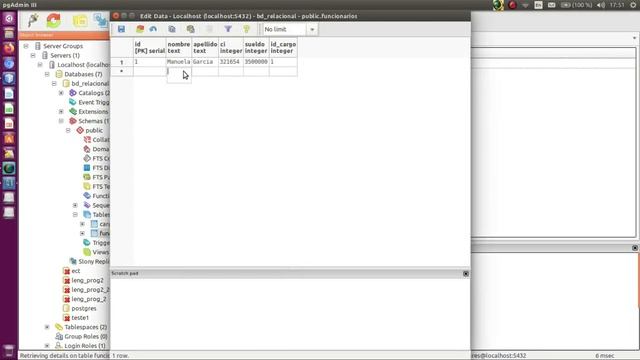This screenshot has width=640, height=360.
Task: Select the bd_relacional database in tree
Action: (90, 84)
